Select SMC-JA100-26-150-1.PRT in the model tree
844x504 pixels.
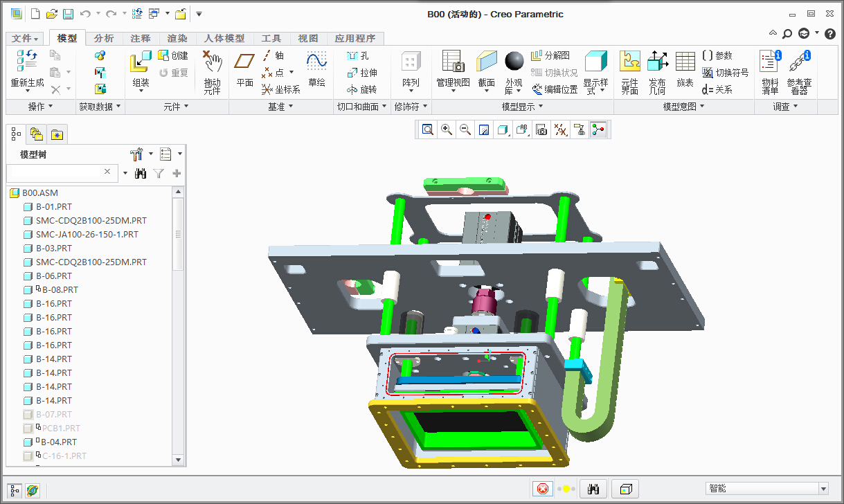point(87,235)
